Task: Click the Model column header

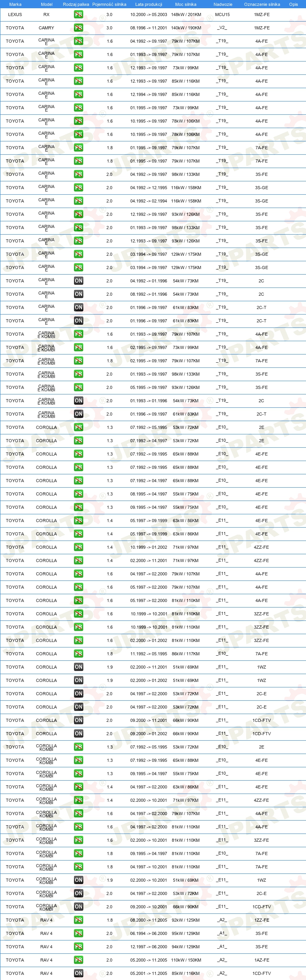Action: (47, 4)
